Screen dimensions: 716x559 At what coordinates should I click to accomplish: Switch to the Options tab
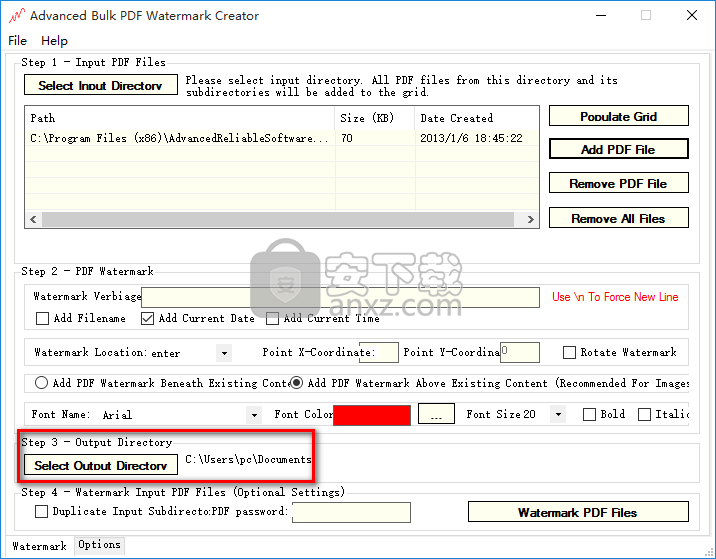99,544
